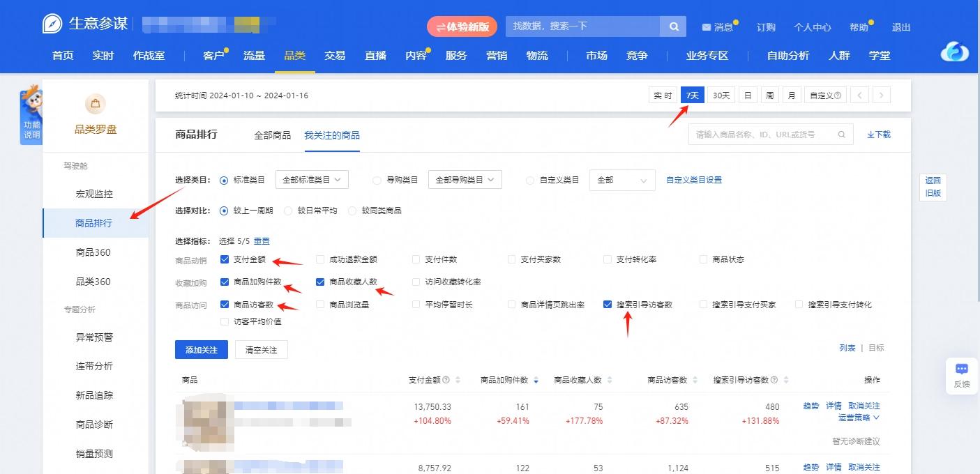Click the 生意参谋 logo icon
Screen dimensions: 980x474
pos(53,22)
